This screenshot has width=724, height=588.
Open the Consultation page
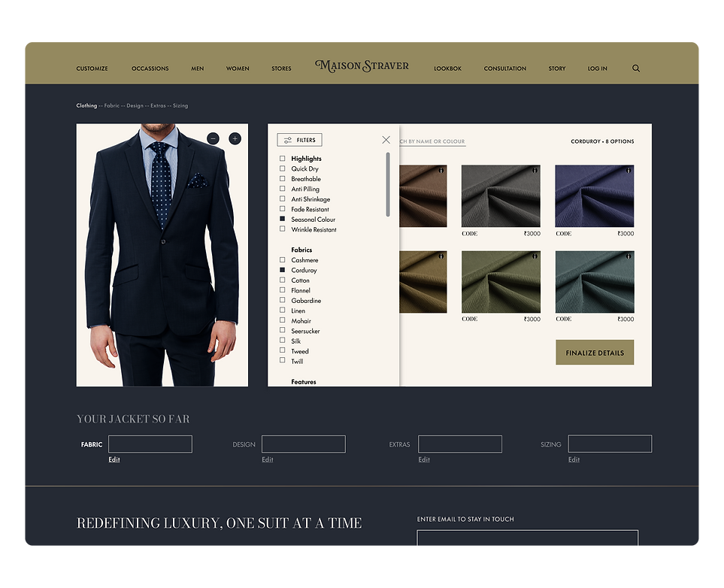pos(505,68)
